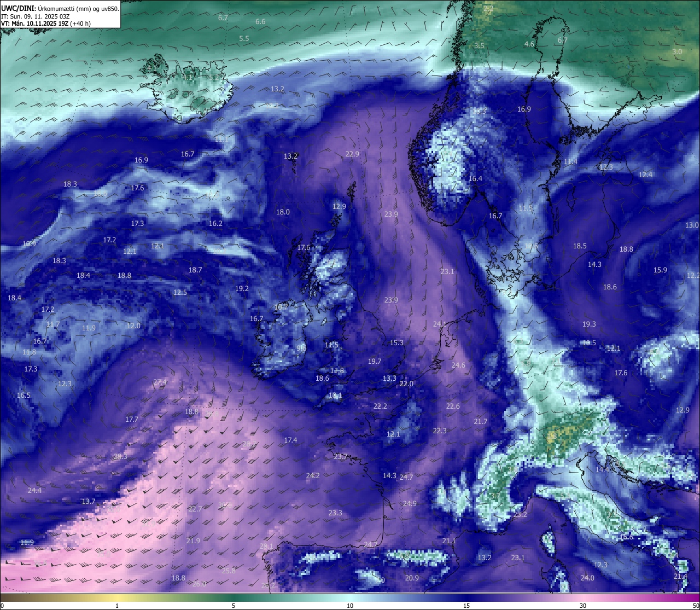
Task: Click the map value 24.4
Action: click(x=34, y=490)
